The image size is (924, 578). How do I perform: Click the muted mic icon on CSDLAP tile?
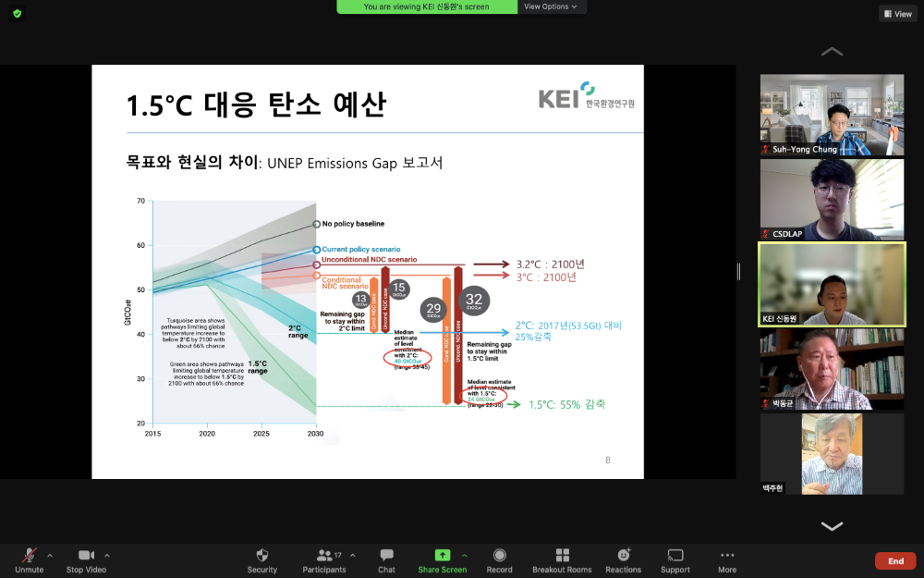(x=766, y=234)
